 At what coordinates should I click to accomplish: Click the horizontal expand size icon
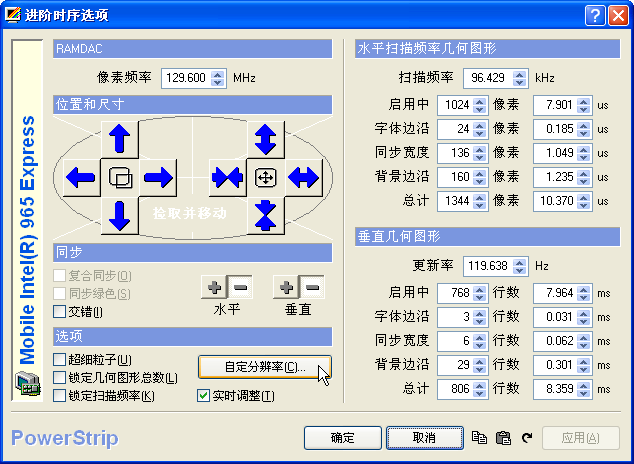click(303, 178)
